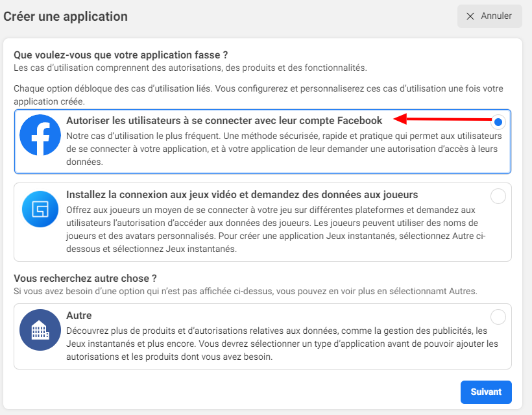Select the radio button for the video games option
Screen dimensions: 532x415
tap(498, 195)
